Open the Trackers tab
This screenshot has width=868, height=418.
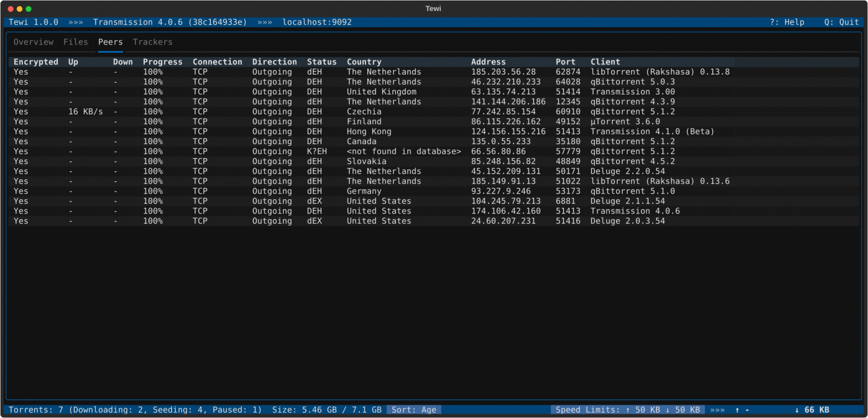152,42
